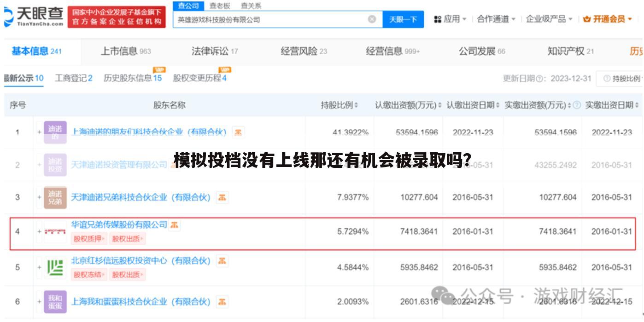Expand row 6 上海我和蛋蛋 plus
This screenshot has width=644, height=322.
tap(40, 302)
